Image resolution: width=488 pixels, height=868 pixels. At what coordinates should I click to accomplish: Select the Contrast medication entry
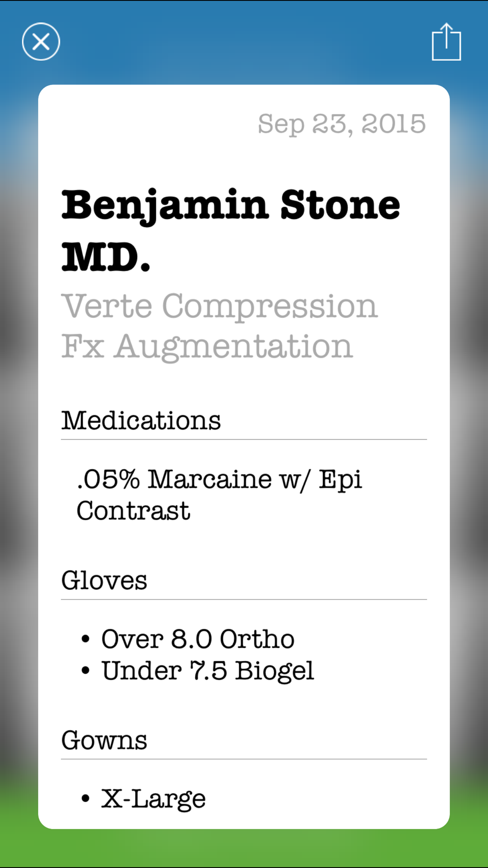(133, 511)
